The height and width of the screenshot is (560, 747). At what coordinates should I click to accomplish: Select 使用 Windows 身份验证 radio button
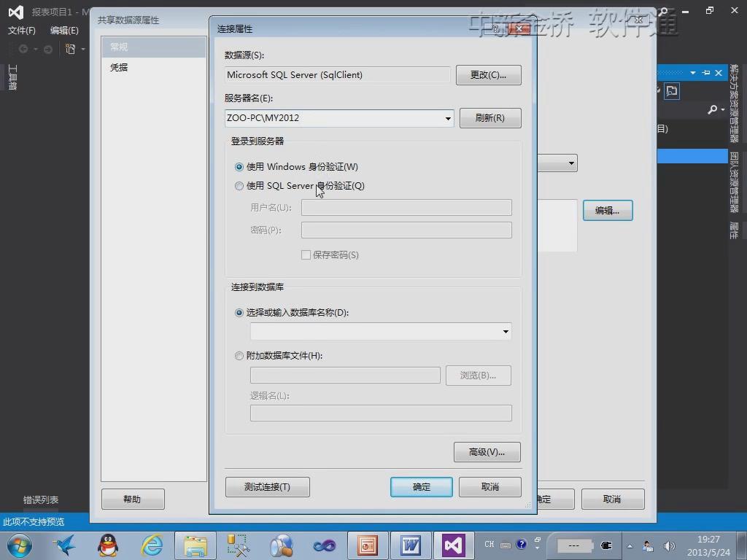click(239, 167)
